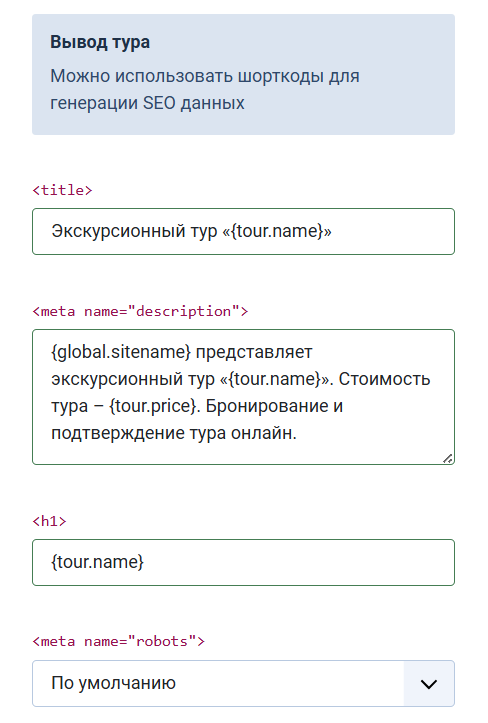
Task: Click the robots dropdown chevron arrow
Action: (x=429, y=684)
